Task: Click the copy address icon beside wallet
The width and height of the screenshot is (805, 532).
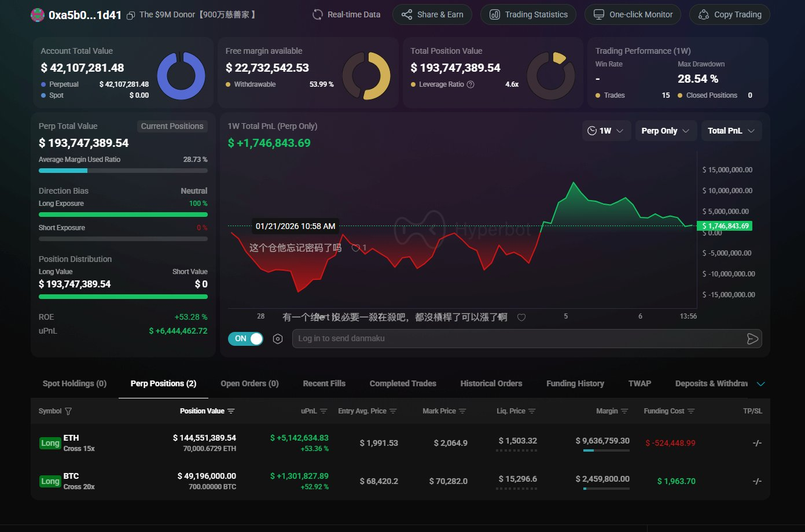Action: [x=131, y=15]
